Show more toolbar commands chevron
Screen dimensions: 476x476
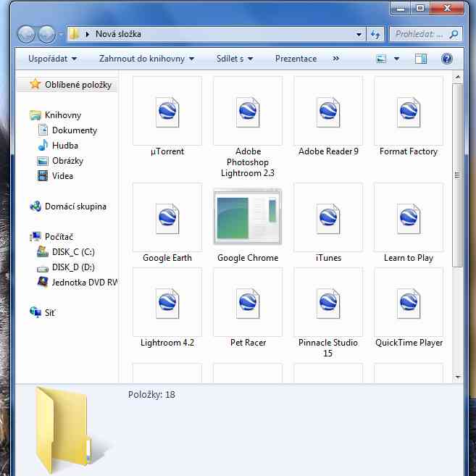pos(335,58)
